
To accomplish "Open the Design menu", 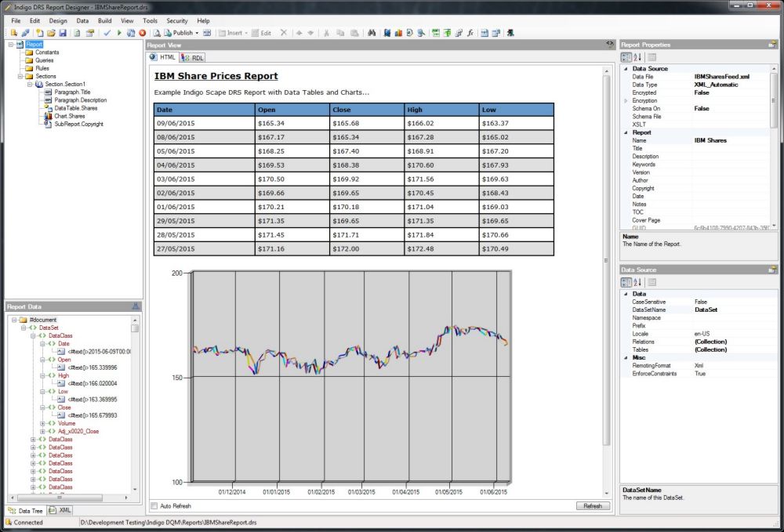I will click(x=58, y=20).
